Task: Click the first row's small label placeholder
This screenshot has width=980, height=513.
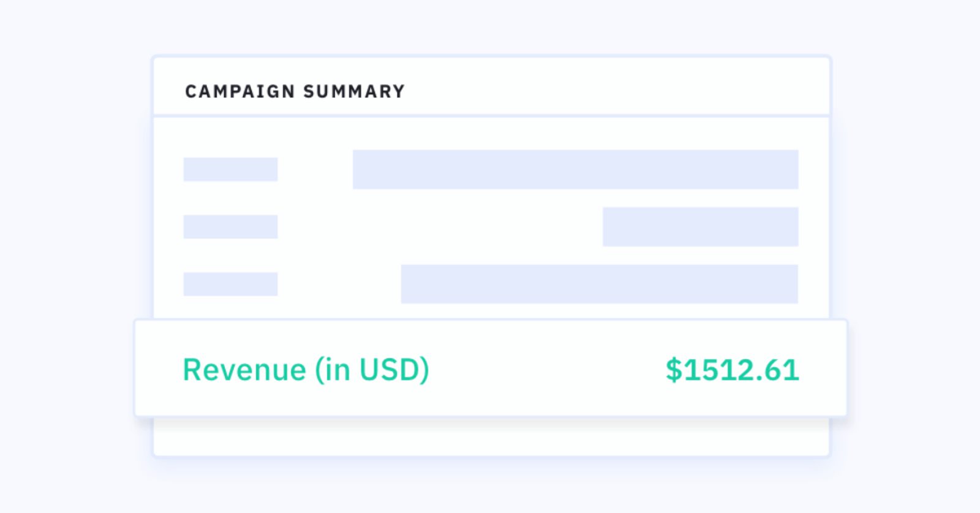Action: (x=230, y=169)
